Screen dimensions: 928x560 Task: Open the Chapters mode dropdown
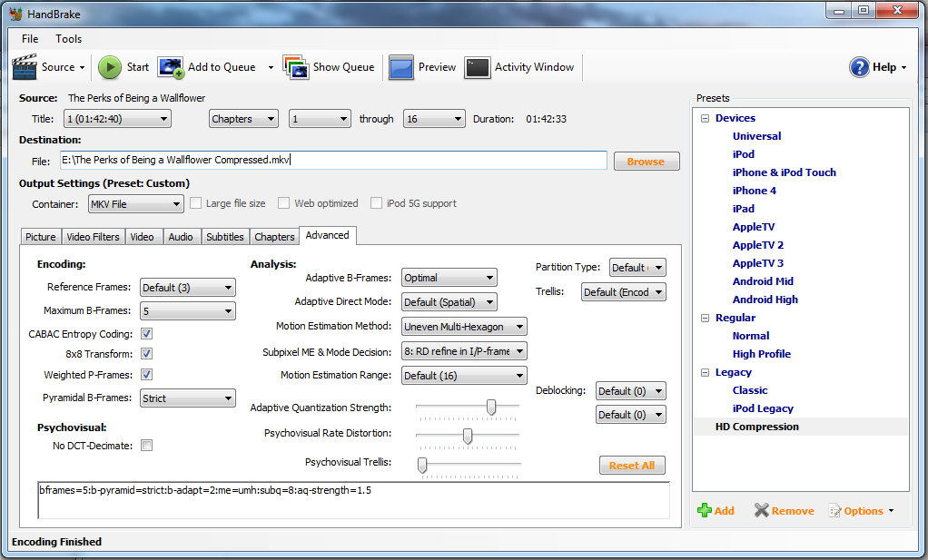point(243,119)
